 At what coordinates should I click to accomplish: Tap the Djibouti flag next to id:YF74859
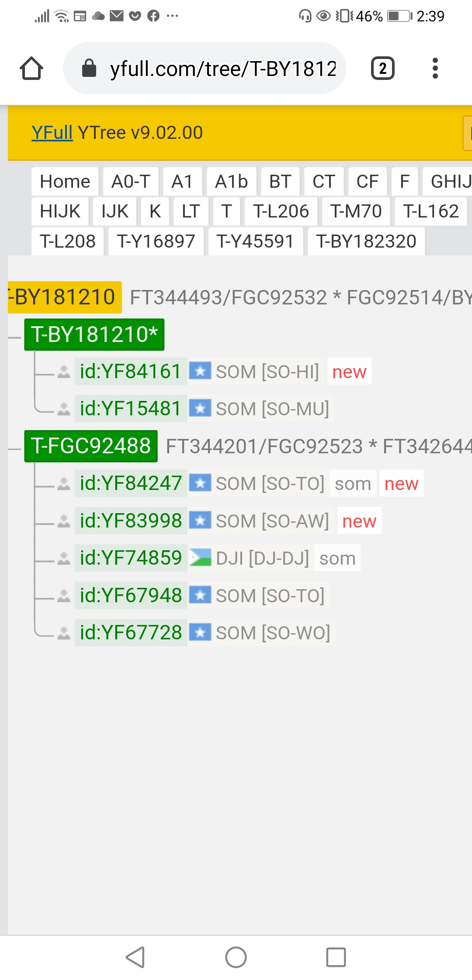pos(200,558)
